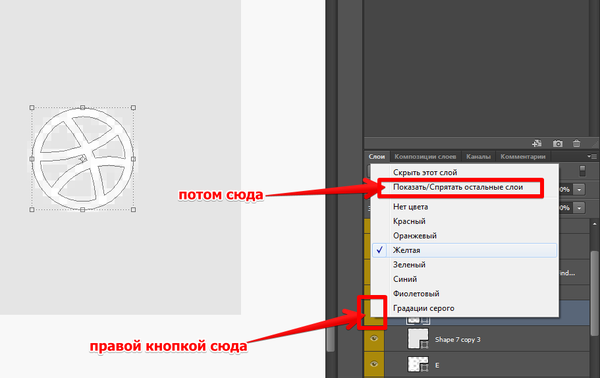Choose Показать/Спрятать остальные слои menu item

(x=458, y=187)
